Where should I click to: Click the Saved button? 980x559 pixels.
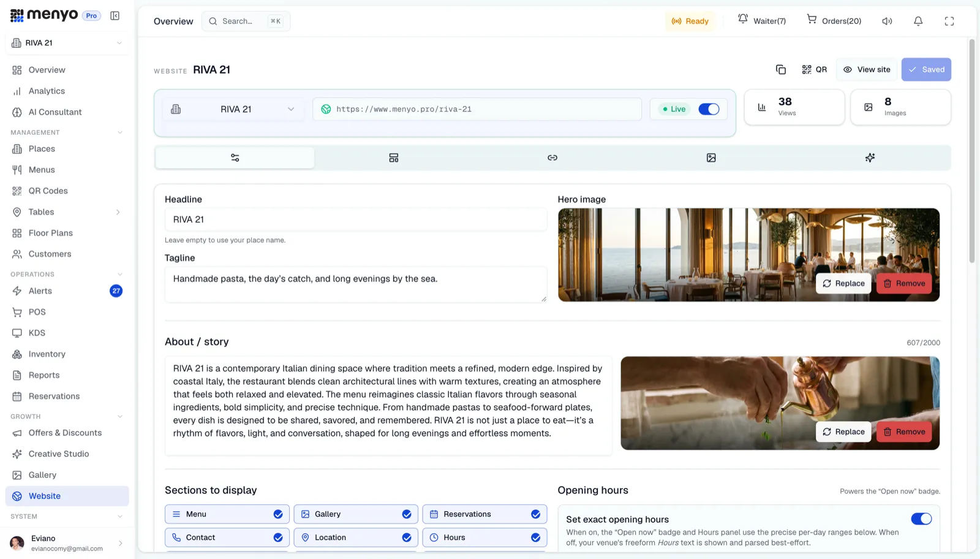click(926, 70)
